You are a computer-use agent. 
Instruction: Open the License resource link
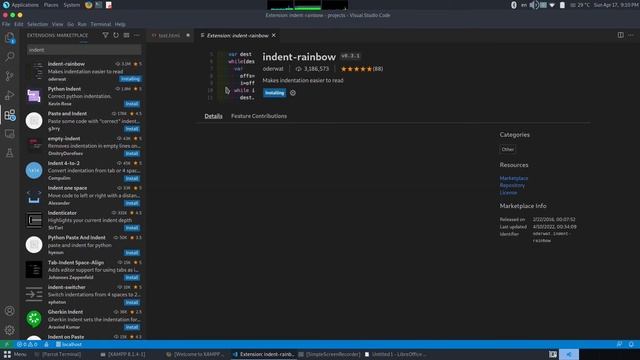pyautogui.click(x=508, y=193)
